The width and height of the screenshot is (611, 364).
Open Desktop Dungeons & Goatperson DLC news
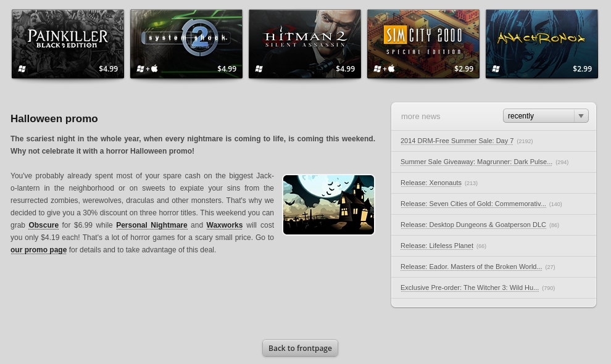473,225
